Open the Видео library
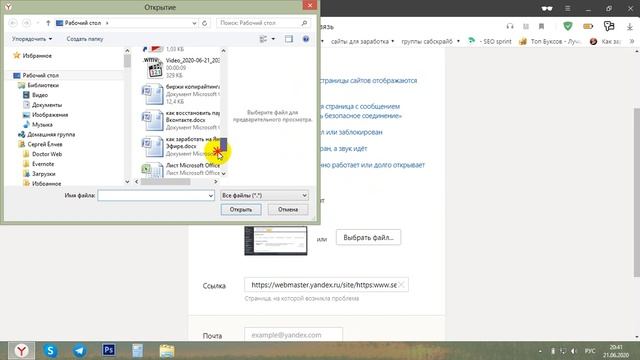The height and width of the screenshot is (360, 640). (x=40, y=95)
